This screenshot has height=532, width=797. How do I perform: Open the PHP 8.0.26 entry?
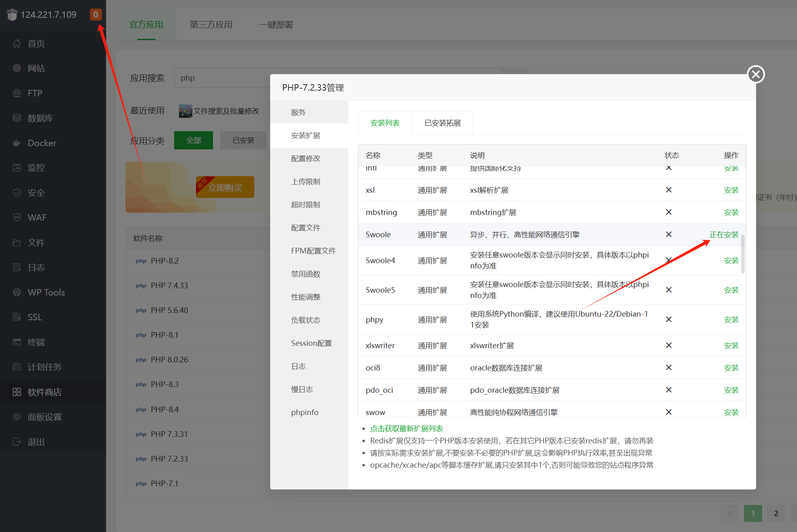click(x=169, y=360)
